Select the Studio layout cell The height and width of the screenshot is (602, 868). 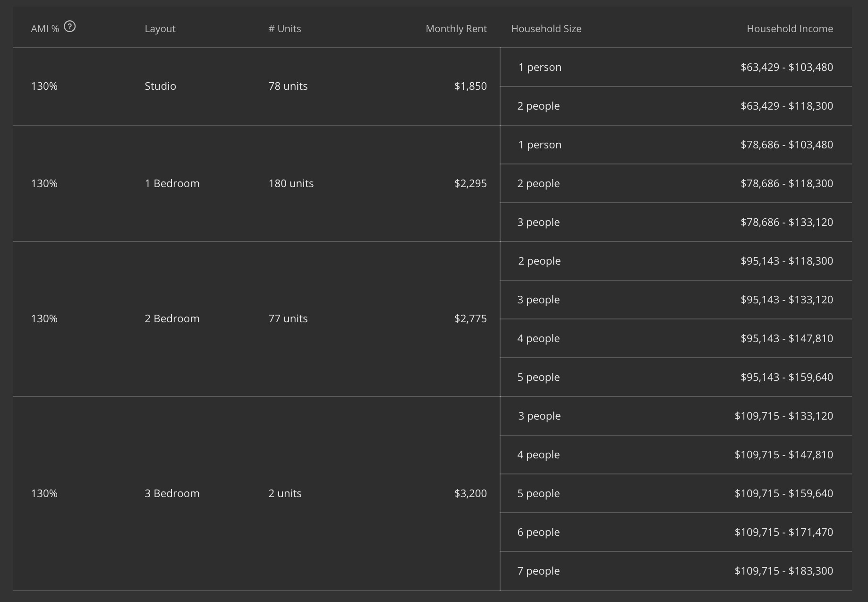(x=160, y=86)
